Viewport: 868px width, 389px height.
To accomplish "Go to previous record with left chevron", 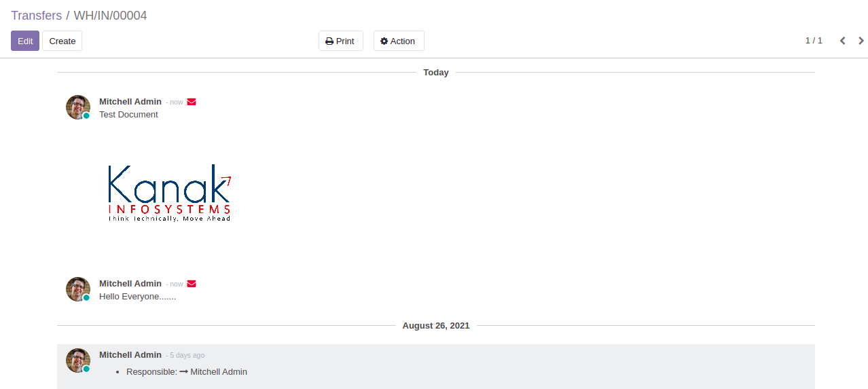I will pyautogui.click(x=843, y=41).
